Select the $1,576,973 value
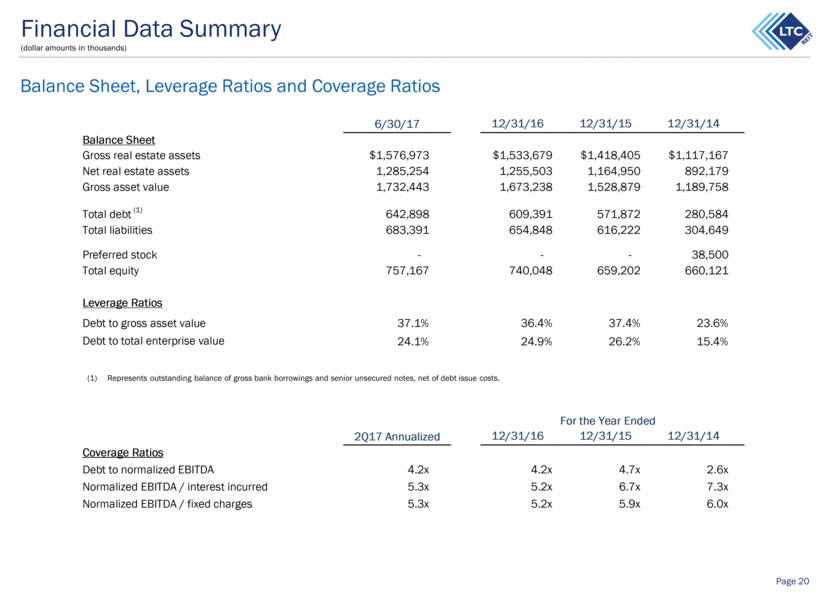The width and height of the screenshot is (830, 604). 399,155
